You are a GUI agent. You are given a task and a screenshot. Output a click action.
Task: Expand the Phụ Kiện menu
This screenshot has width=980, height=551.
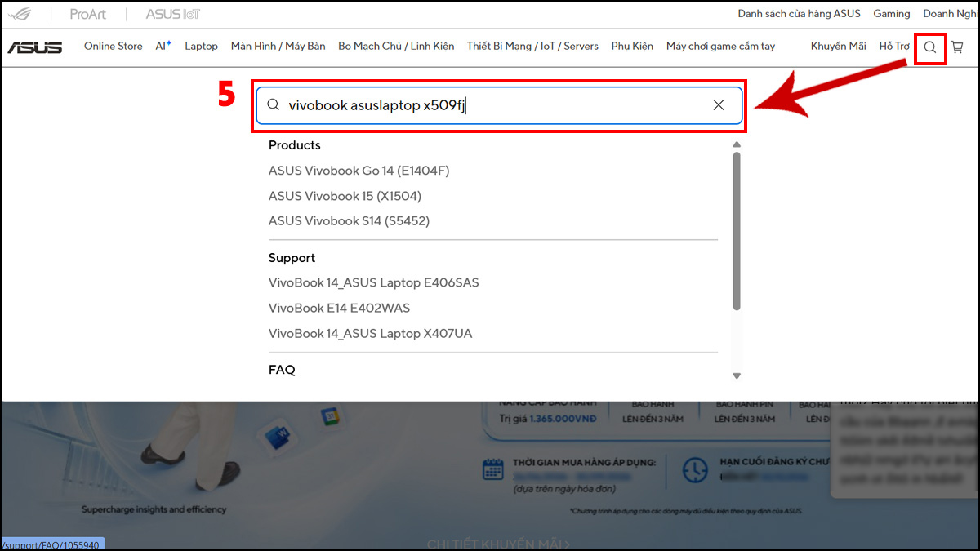pyautogui.click(x=632, y=47)
